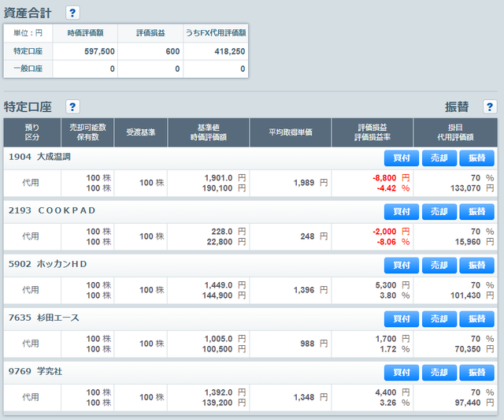Click 597,500 時価評価額 value for 特定口座
Viewport: 504px width, 420px height.
tap(99, 51)
